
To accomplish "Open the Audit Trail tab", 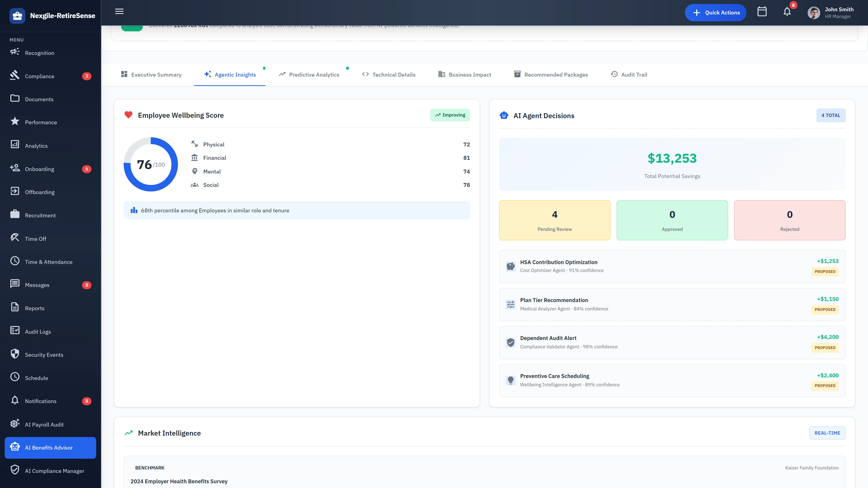I will tap(628, 74).
